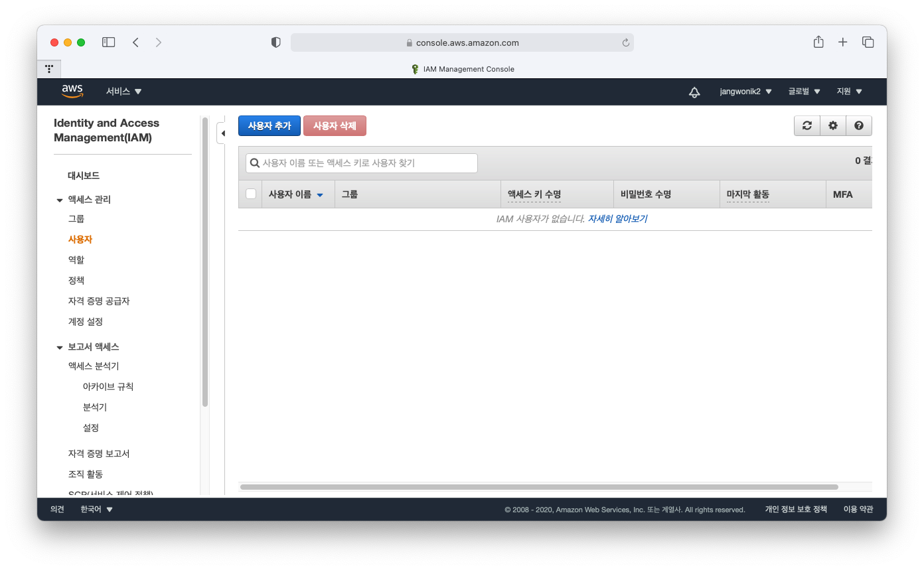Open 계정 설정 in the sidebar
Viewport: 924px width, 570px height.
click(86, 322)
